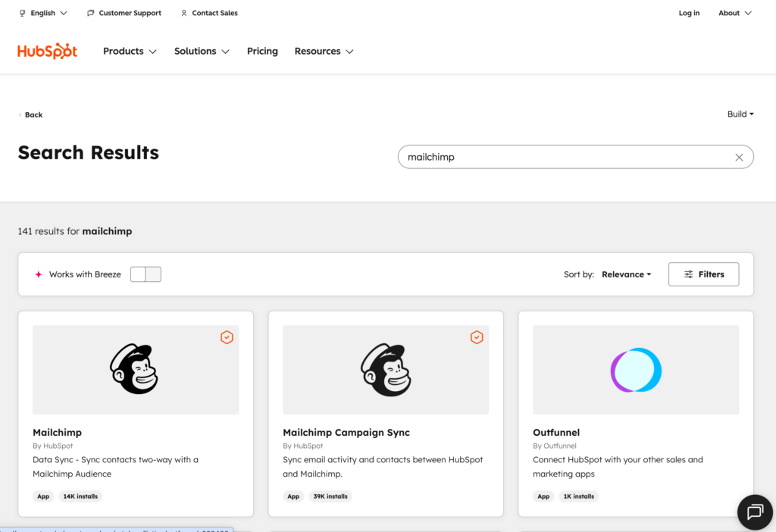Expand the Build dropdown
Screen dimensions: 776x532
[x=740, y=114]
